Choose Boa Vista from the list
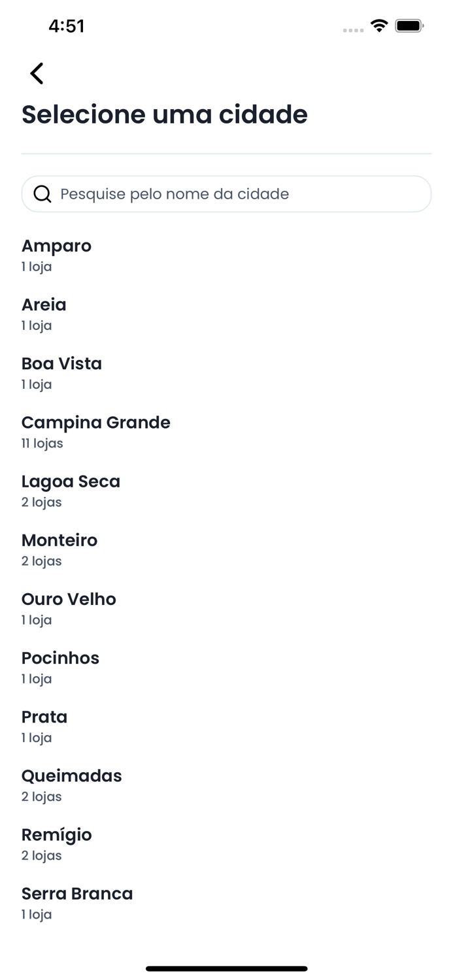The image size is (453, 980). 61,364
